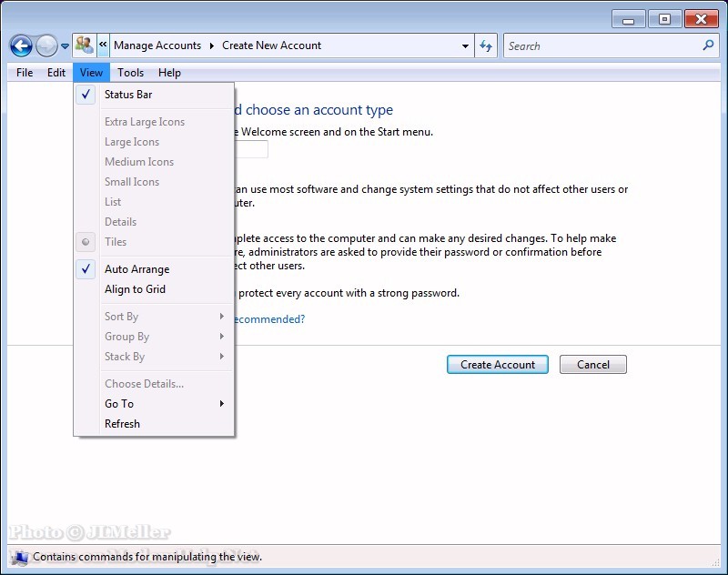The height and width of the screenshot is (575, 728).
Task: Open the Tools menu
Action: click(130, 73)
